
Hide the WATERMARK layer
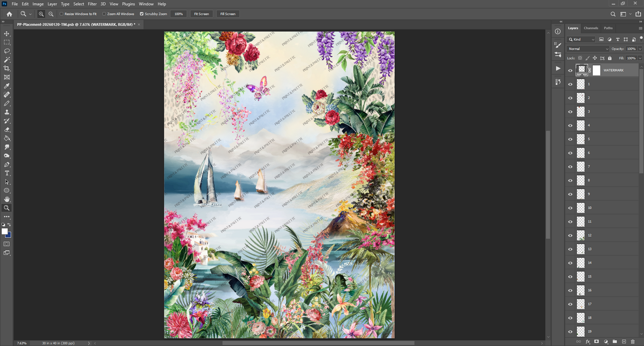point(570,70)
